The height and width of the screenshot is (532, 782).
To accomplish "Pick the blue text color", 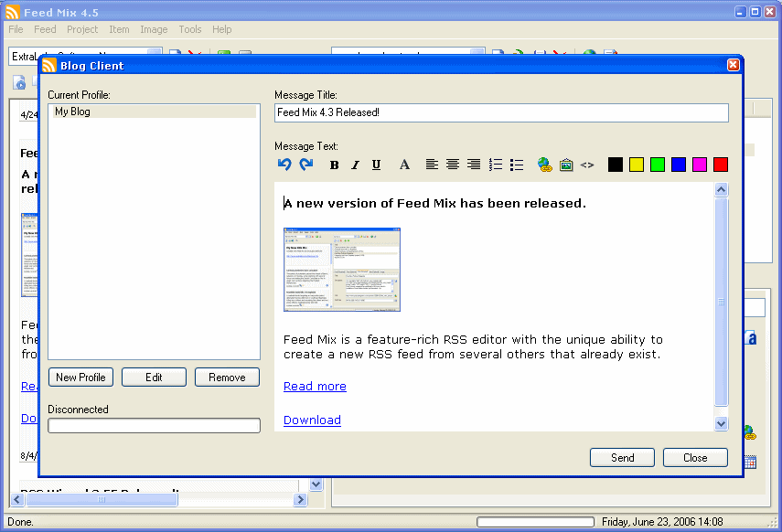I will tap(679, 165).
